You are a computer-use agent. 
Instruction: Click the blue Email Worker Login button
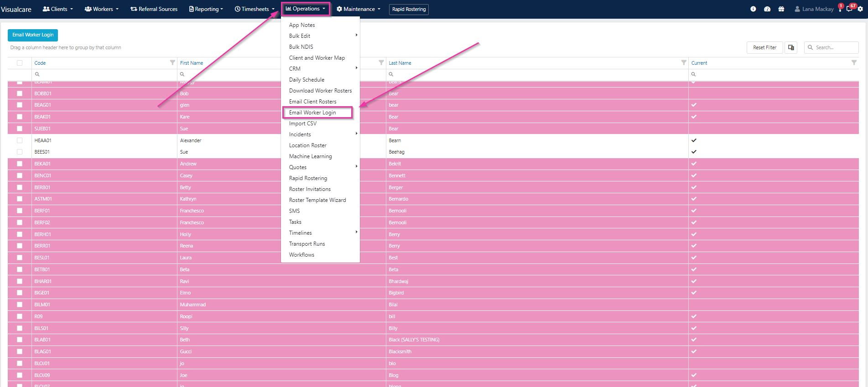[x=33, y=35]
